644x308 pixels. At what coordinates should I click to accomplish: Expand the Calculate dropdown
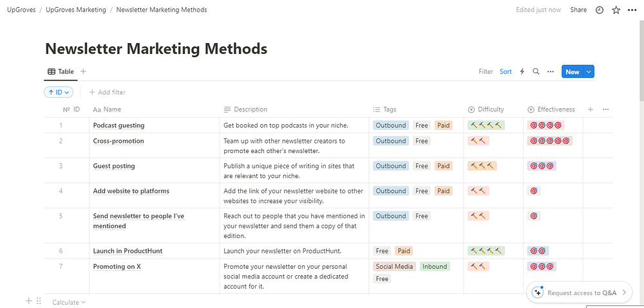[x=68, y=302]
